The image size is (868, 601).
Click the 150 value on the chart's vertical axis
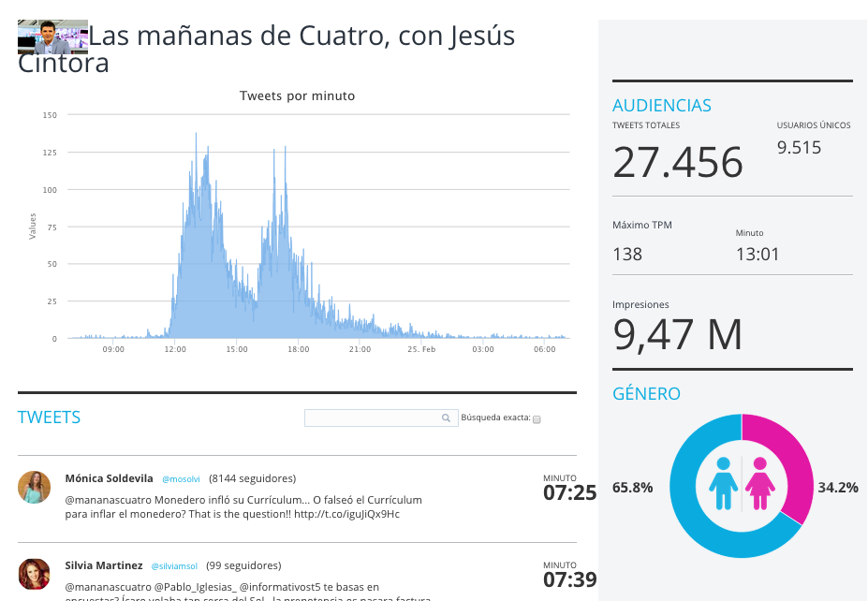point(50,115)
